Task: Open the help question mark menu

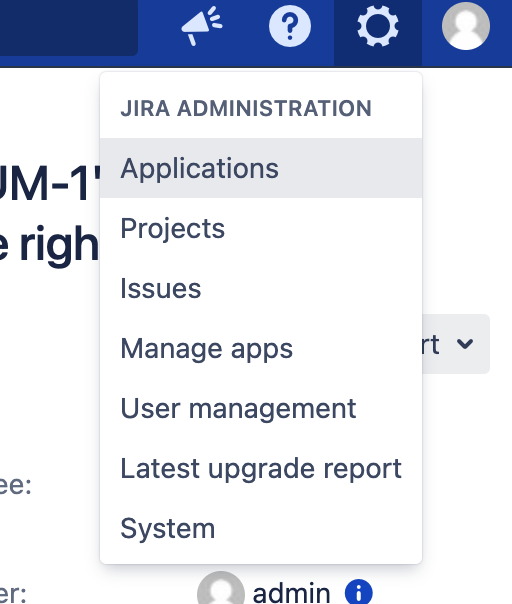Action: 290,26
